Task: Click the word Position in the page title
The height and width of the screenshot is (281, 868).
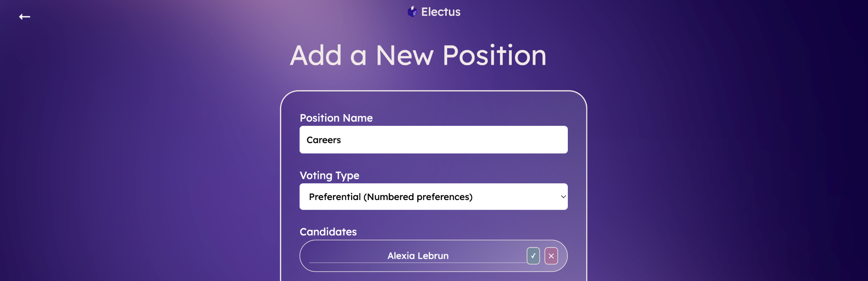Action: point(494,55)
